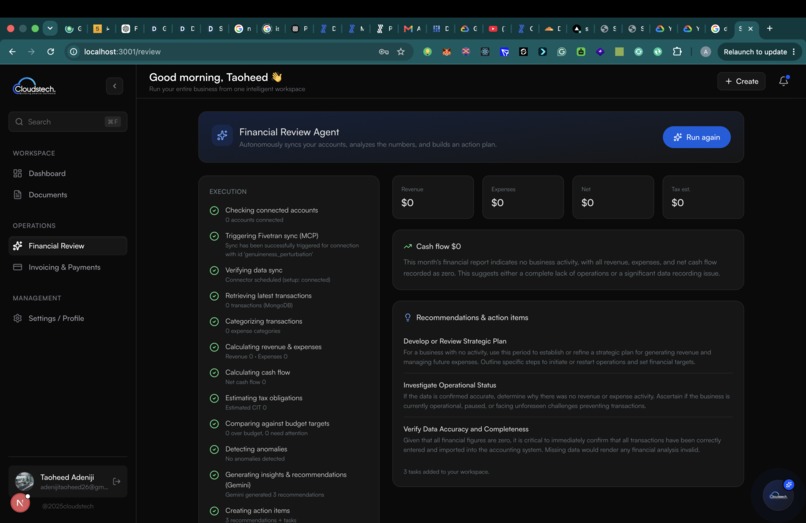Open the tab search dropdown arrow
The height and width of the screenshot is (523, 806).
(50, 28)
